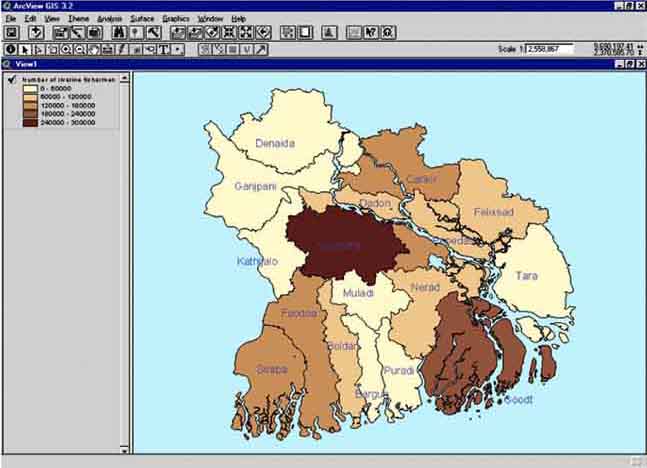The width and height of the screenshot is (647, 468).
Task: Open the Graphics menu
Action: (x=175, y=19)
